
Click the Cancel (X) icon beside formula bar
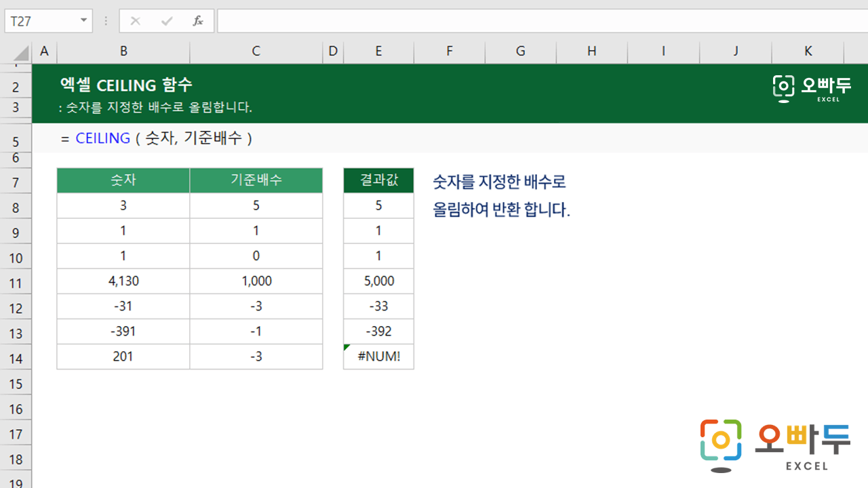[135, 20]
